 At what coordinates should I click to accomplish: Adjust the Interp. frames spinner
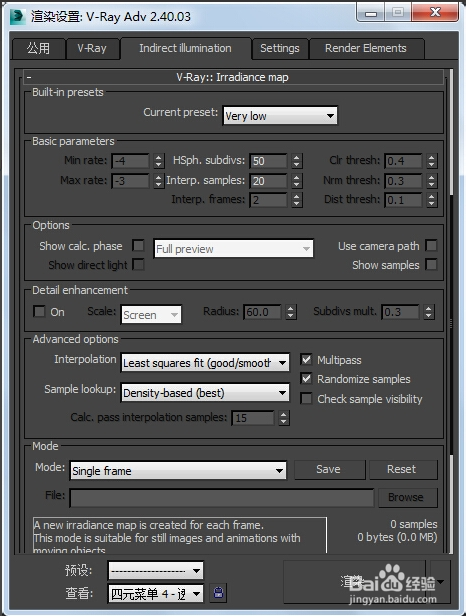(x=297, y=200)
